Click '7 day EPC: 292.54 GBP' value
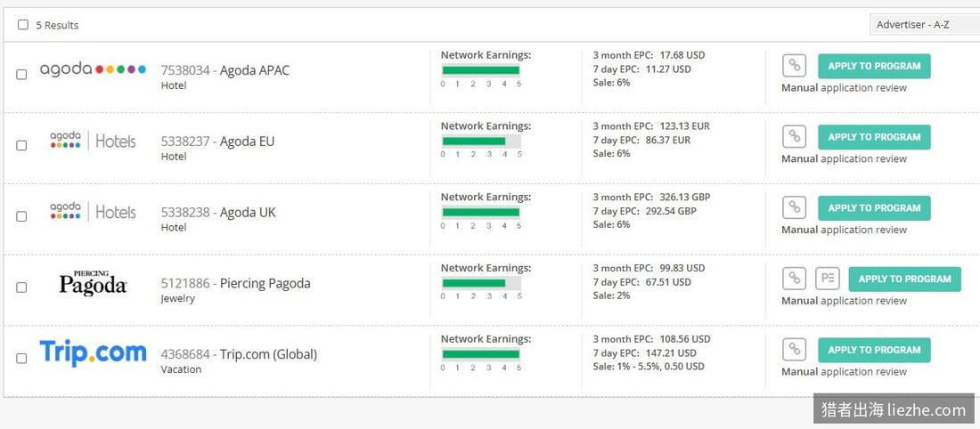980x429 pixels. click(x=644, y=211)
